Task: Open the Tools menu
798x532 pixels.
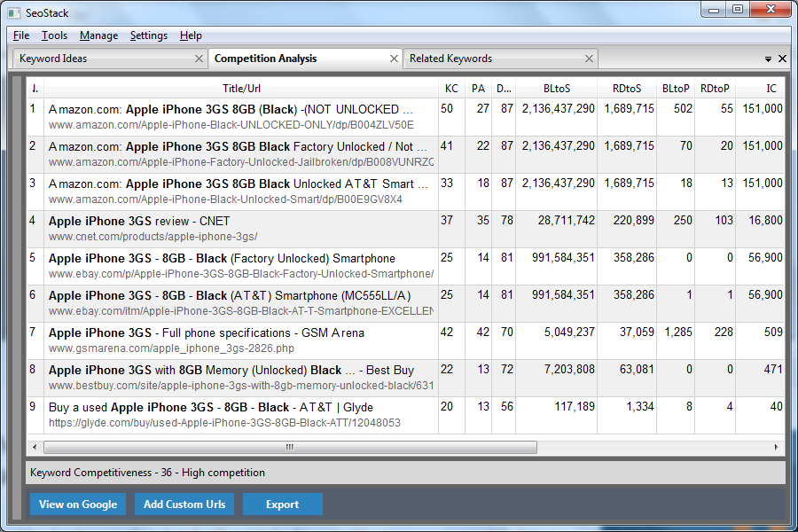Action: pyautogui.click(x=54, y=35)
